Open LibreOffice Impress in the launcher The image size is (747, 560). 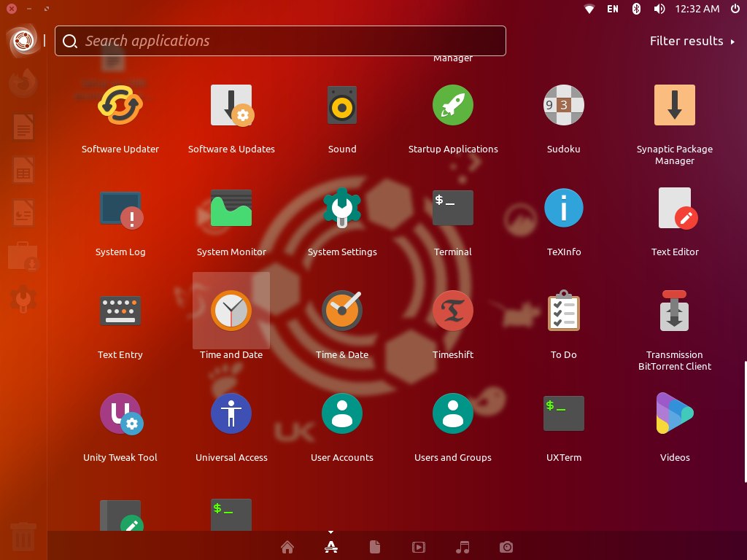(23, 213)
